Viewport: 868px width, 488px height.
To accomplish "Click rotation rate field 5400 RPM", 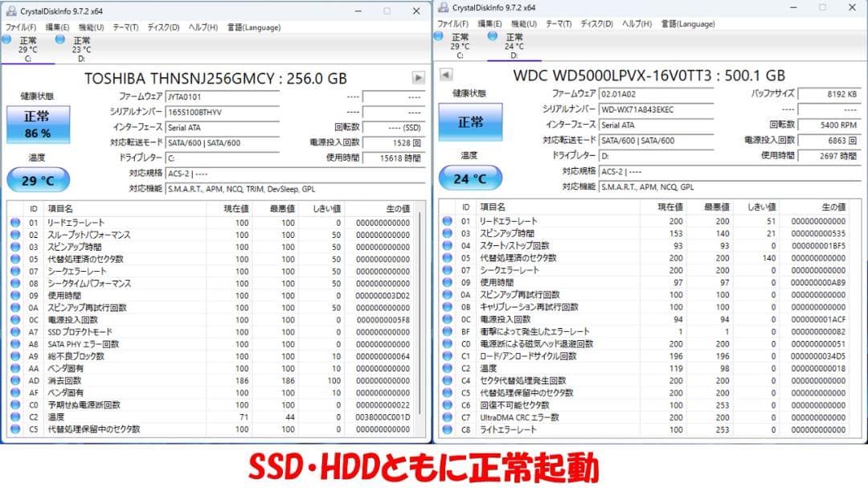I will pyautogui.click(x=829, y=125).
